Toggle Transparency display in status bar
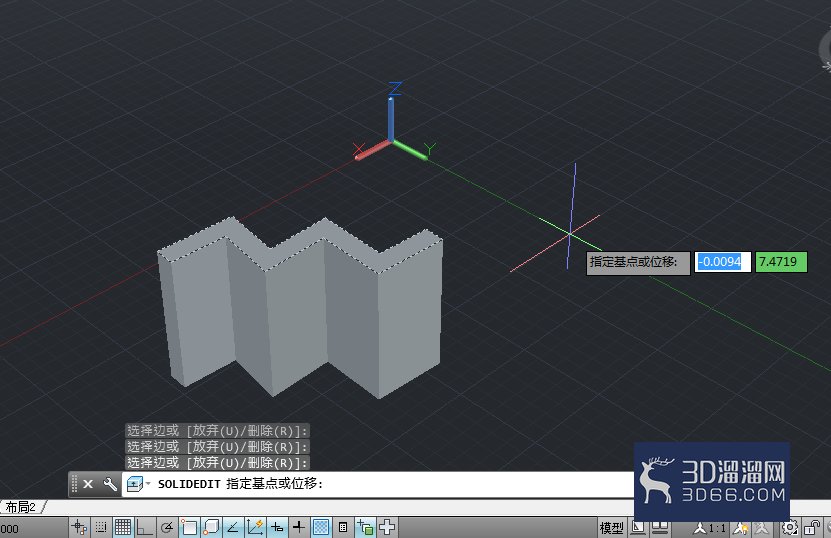Screen dimensions: 831x538 click(x=321, y=527)
